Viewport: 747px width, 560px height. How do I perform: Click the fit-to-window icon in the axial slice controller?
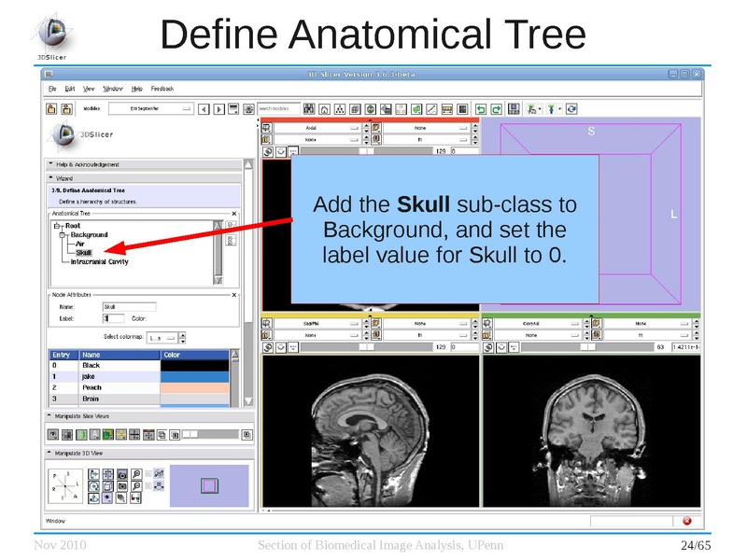point(281,149)
